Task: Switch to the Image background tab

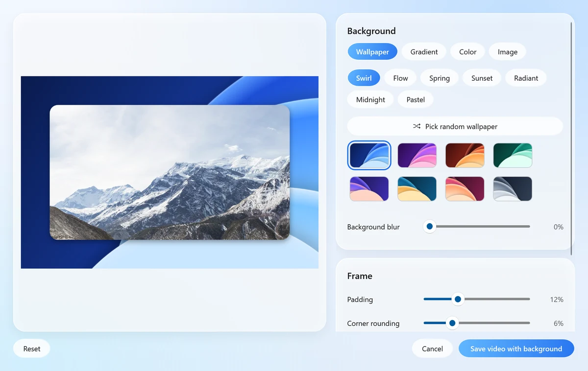Action: click(507, 51)
